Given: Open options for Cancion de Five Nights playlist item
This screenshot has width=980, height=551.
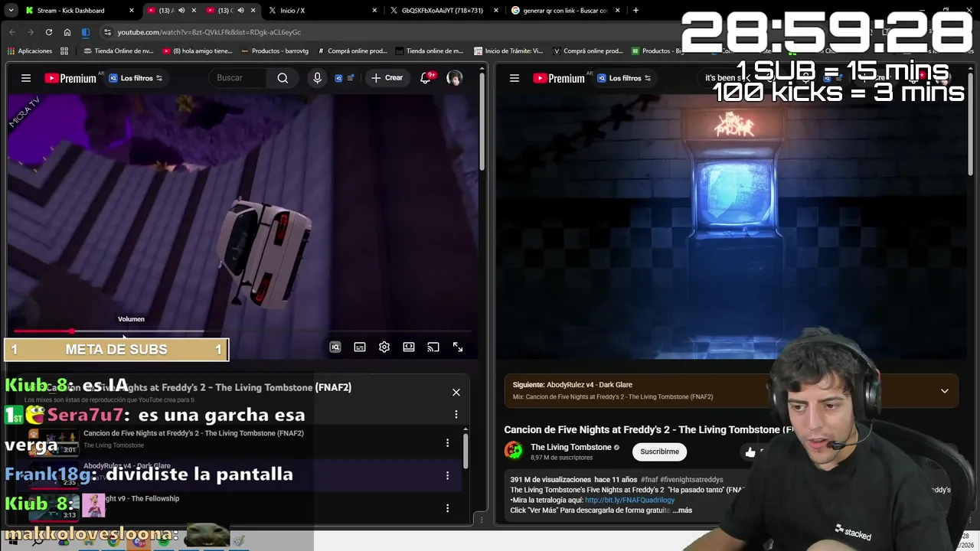Looking at the screenshot, I should click(448, 443).
